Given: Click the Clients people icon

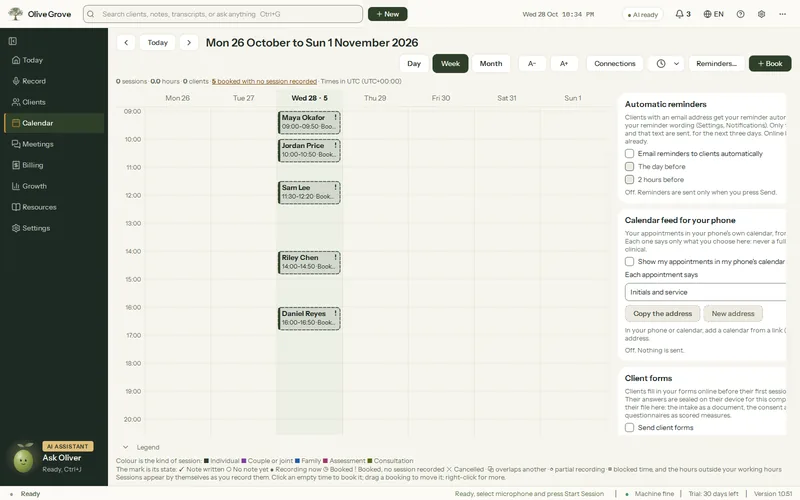Looking at the screenshot, I should coord(16,102).
